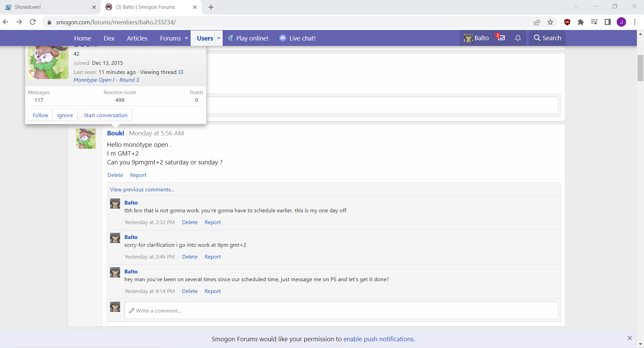Click the Play online! link

tap(248, 38)
